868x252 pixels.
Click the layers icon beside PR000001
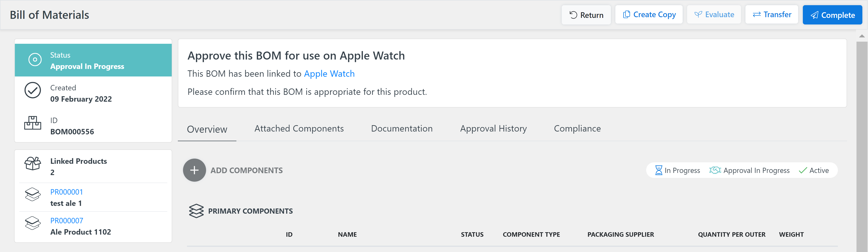click(x=33, y=194)
